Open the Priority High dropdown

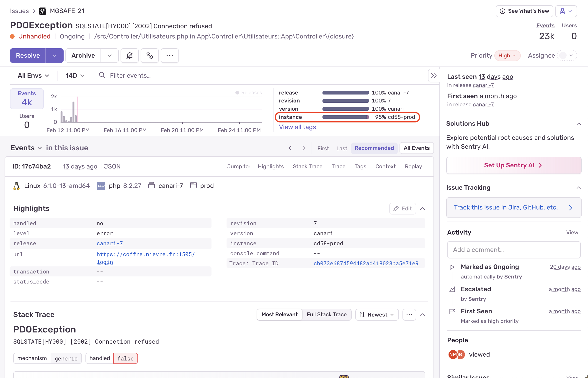(x=507, y=56)
